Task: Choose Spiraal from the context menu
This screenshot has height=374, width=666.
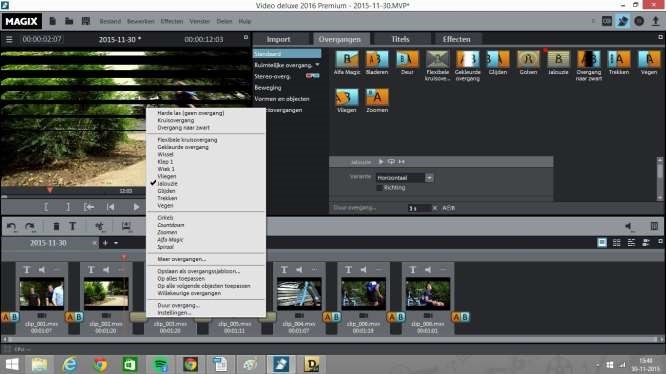Action: point(165,247)
